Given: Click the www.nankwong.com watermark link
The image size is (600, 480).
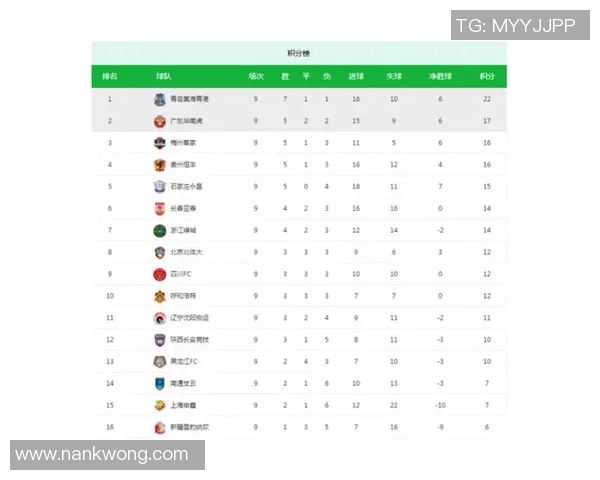Looking at the screenshot, I should click(103, 455).
